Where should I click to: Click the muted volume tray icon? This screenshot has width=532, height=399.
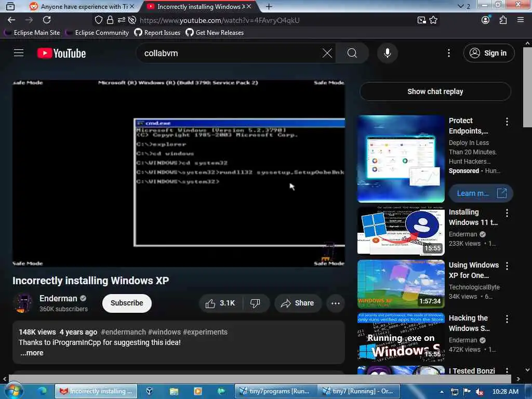[480, 392]
